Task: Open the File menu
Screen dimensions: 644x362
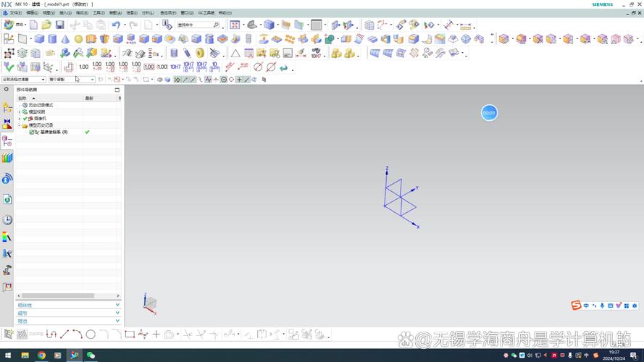Action: 13,12
